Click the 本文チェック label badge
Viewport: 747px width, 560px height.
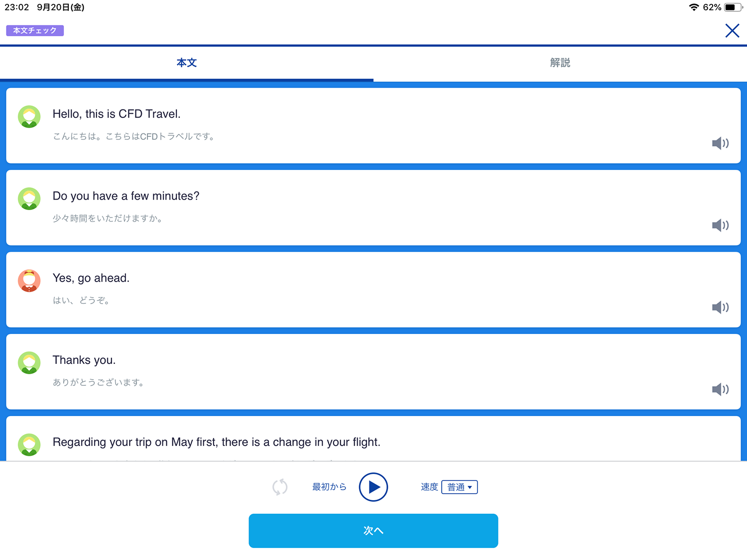tap(35, 31)
